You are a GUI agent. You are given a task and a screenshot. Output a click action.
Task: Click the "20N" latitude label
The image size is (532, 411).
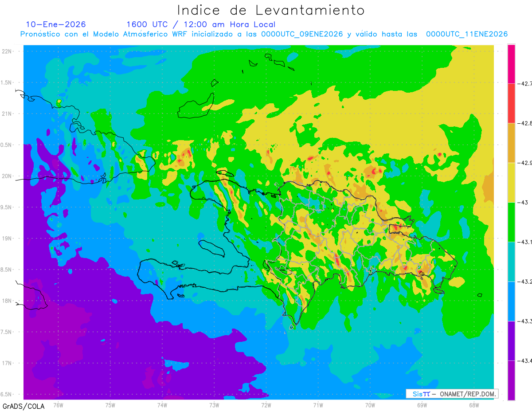7,176
